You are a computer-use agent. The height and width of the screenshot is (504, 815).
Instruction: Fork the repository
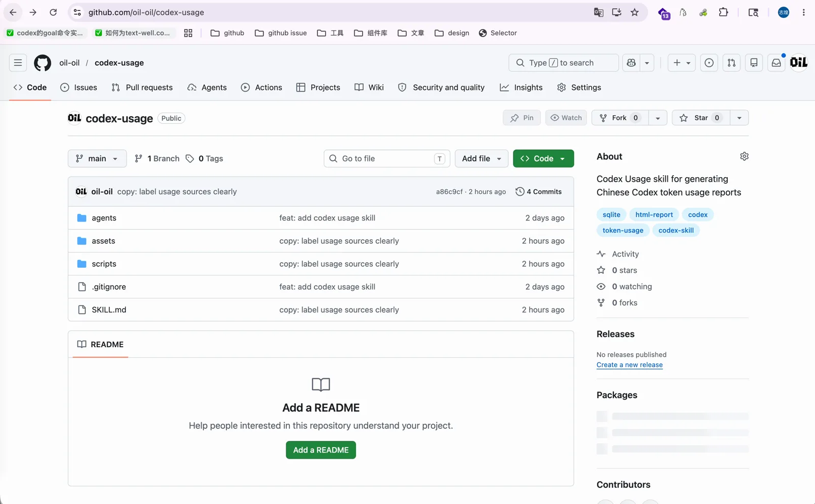coord(620,118)
